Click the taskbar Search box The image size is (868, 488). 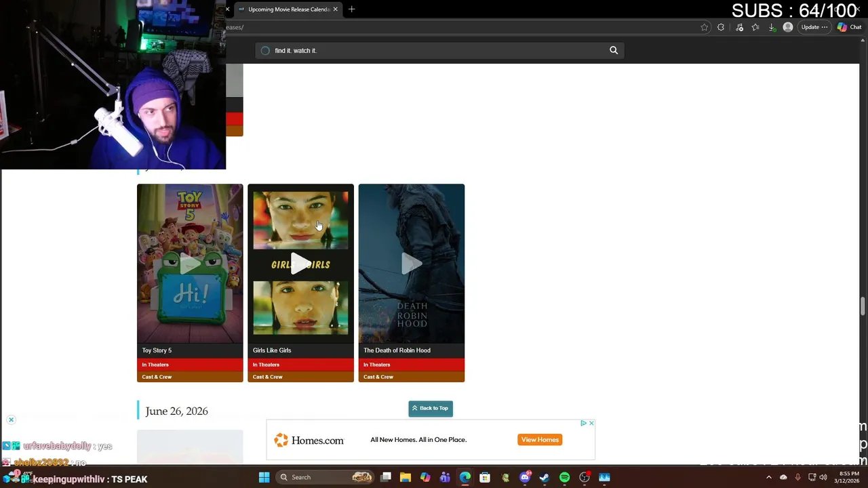[x=325, y=477]
